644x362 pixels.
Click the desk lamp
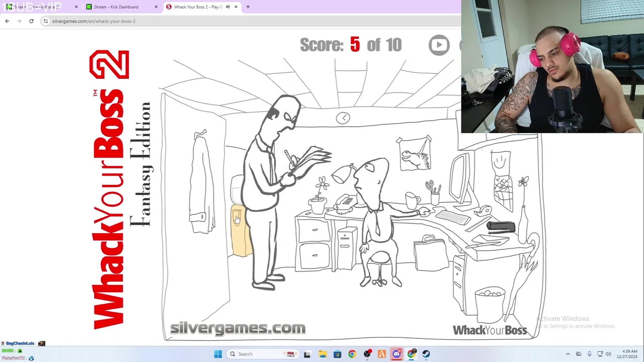pyautogui.click(x=344, y=174)
